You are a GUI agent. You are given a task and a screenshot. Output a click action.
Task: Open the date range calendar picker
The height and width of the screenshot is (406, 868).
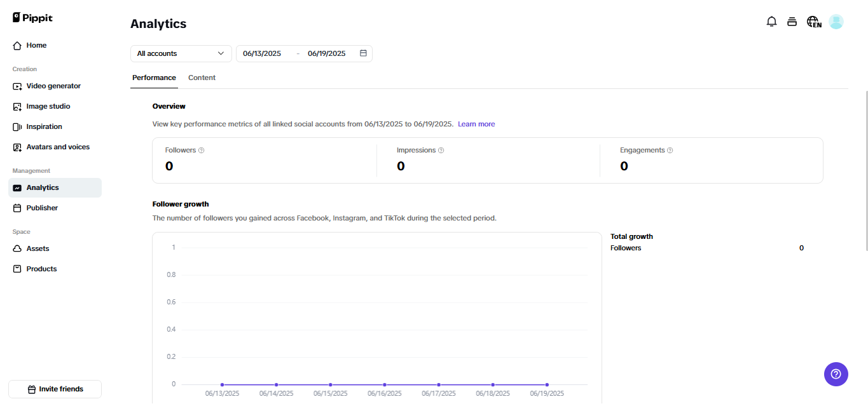coord(362,53)
